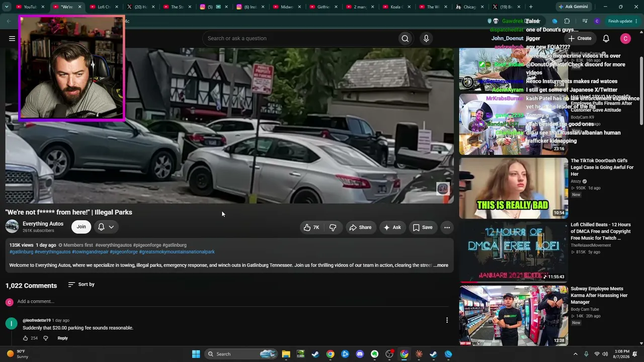
Task: Open the media controls icon in Chrome toolbar
Action: [x=585, y=21]
